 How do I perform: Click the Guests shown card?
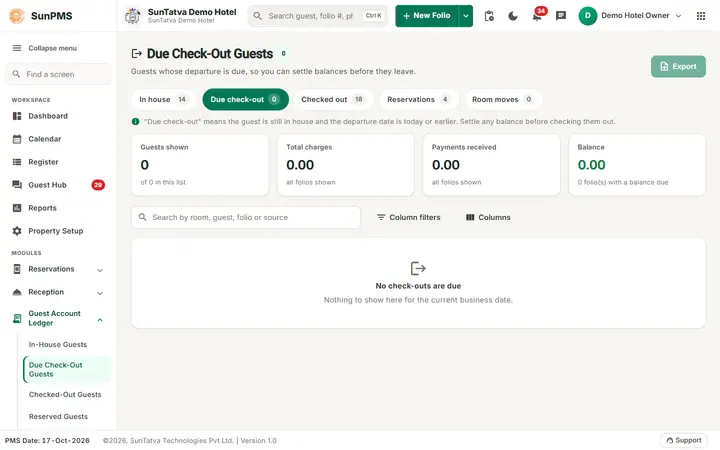200,165
